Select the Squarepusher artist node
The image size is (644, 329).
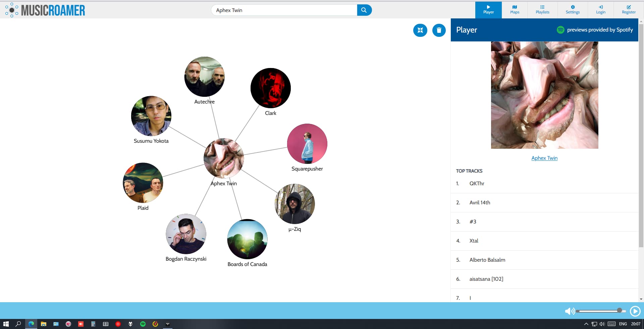click(x=307, y=144)
